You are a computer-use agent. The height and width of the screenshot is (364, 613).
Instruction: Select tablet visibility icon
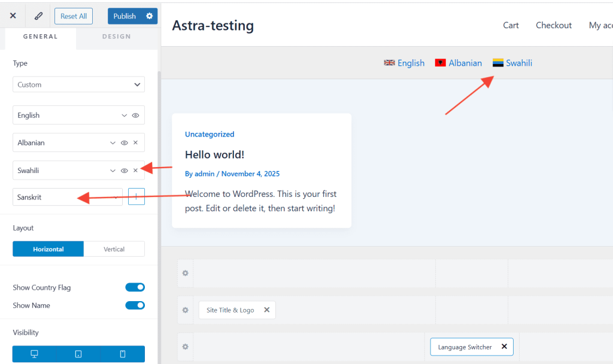(78, 354)
